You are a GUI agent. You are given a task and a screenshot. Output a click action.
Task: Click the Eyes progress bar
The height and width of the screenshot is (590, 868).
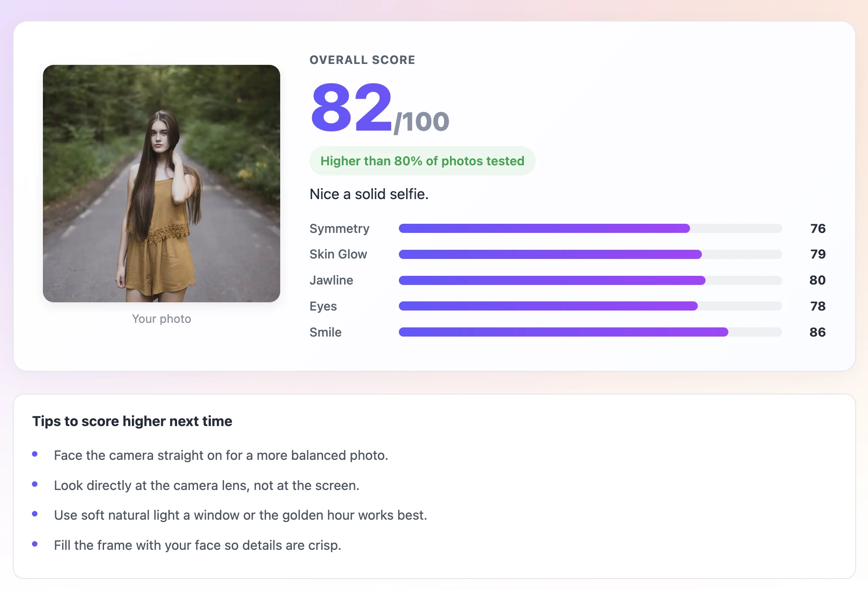[x=590, y=306]
